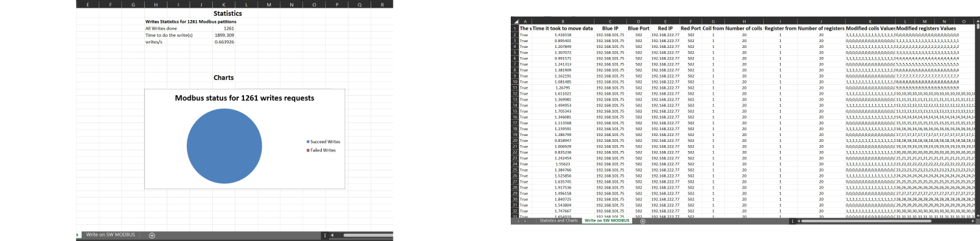Screen dimensions: 980x241
Task: Select row 20 header in the right sheet
Action: pos(515,140)
